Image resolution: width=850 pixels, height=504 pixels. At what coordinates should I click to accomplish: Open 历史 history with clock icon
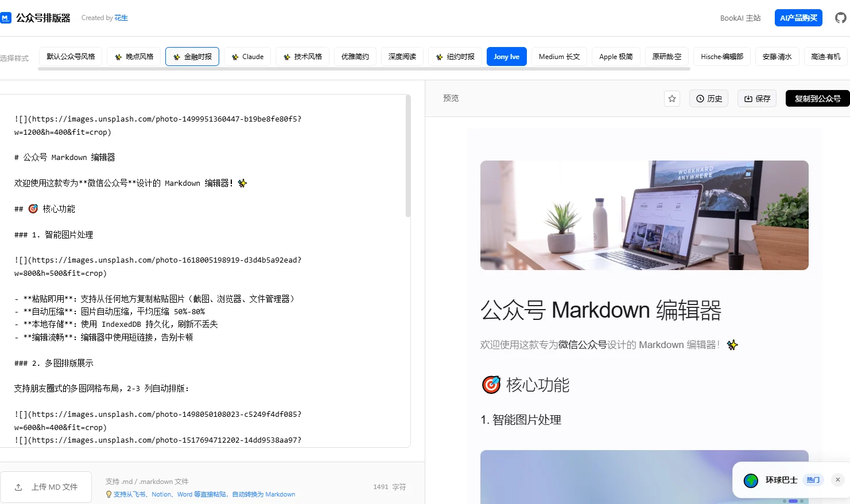click(x=709, y=99)
